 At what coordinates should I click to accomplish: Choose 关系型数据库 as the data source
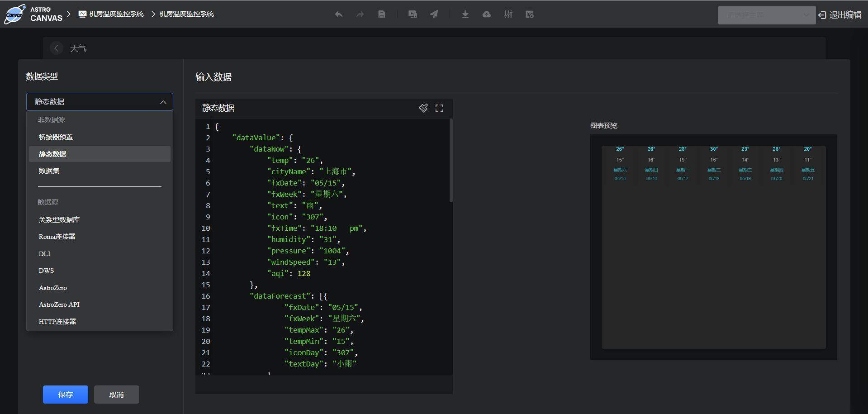100,219
